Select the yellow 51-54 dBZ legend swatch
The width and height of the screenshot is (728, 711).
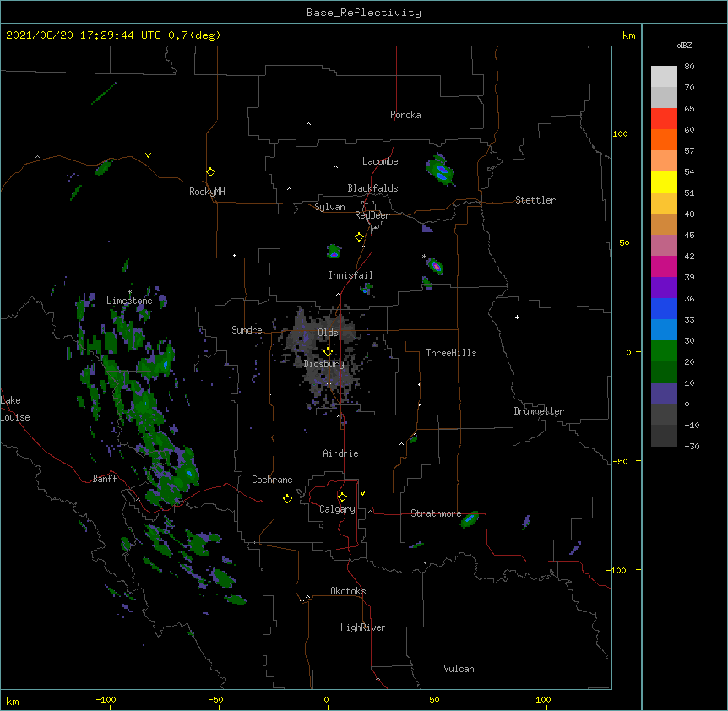[x=664, y=182]
